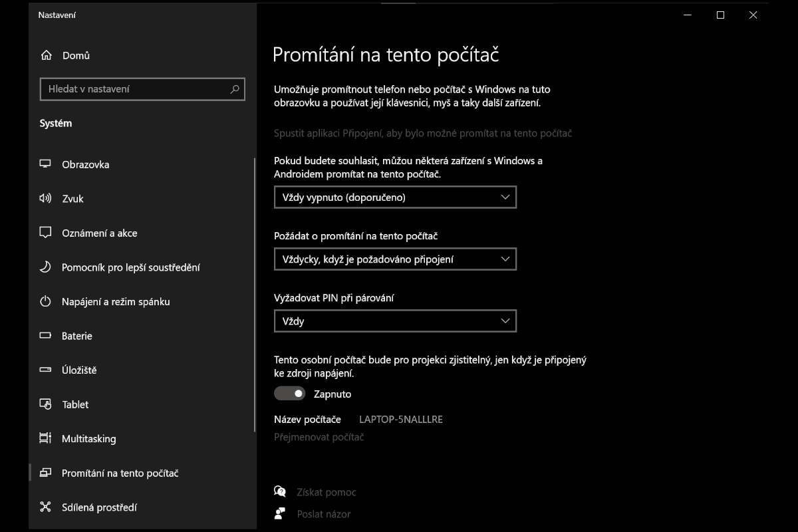This screenshot has width=798, height=532.
Task: Click the moon icon for Pomocník pro lepší soustředění
Action: (45, 267)
